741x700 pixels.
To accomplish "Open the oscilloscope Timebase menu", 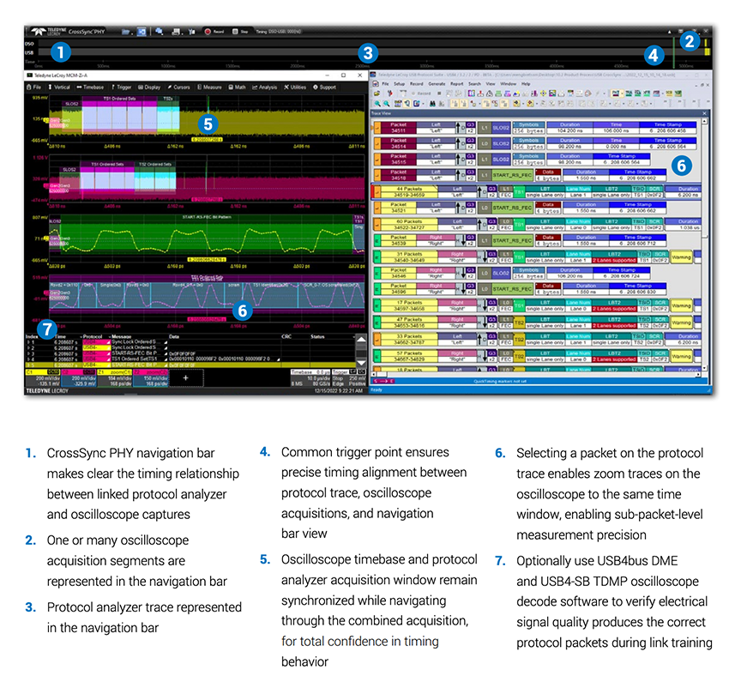I will click(x=90, y=87).
